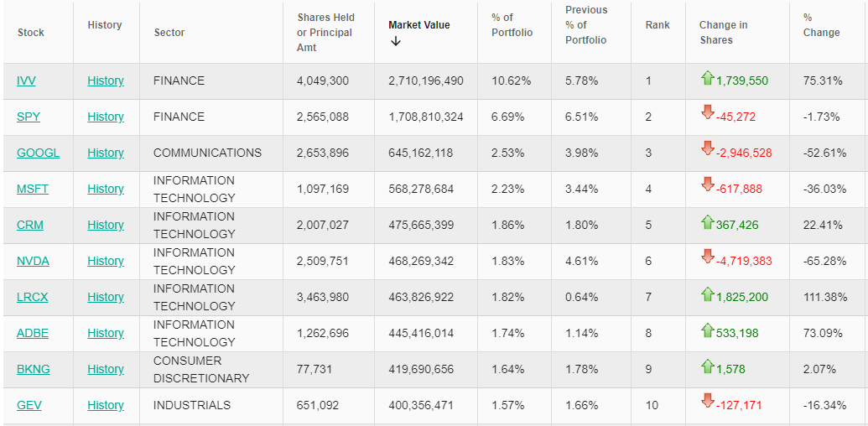Screen dimensions: 868x426
Task: Click the green up arrow in IVV row
Action: 707,79
